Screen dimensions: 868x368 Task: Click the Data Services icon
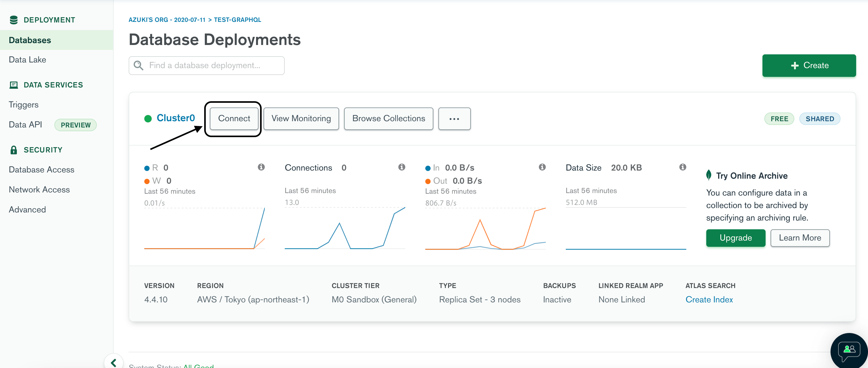14,85
